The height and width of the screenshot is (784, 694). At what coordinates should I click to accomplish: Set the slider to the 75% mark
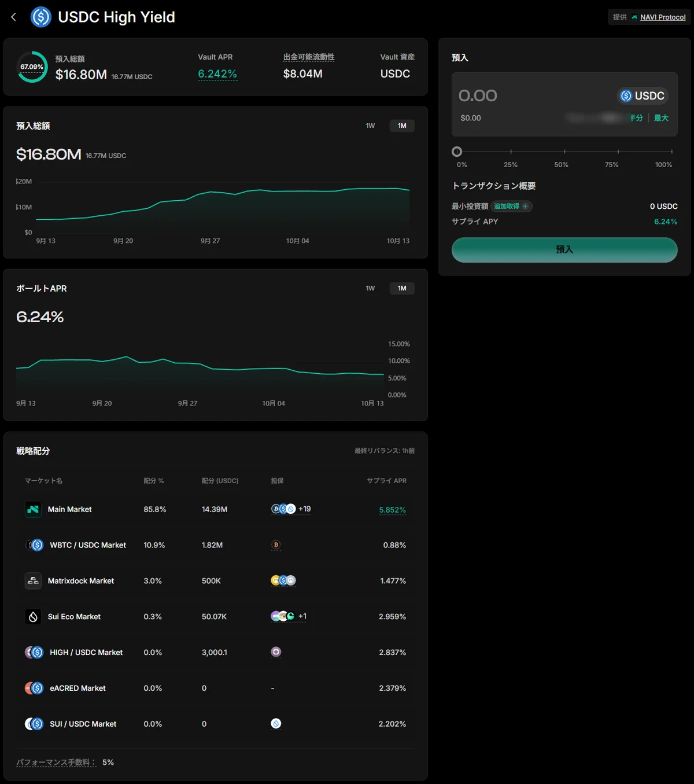[x=618, y=152]
